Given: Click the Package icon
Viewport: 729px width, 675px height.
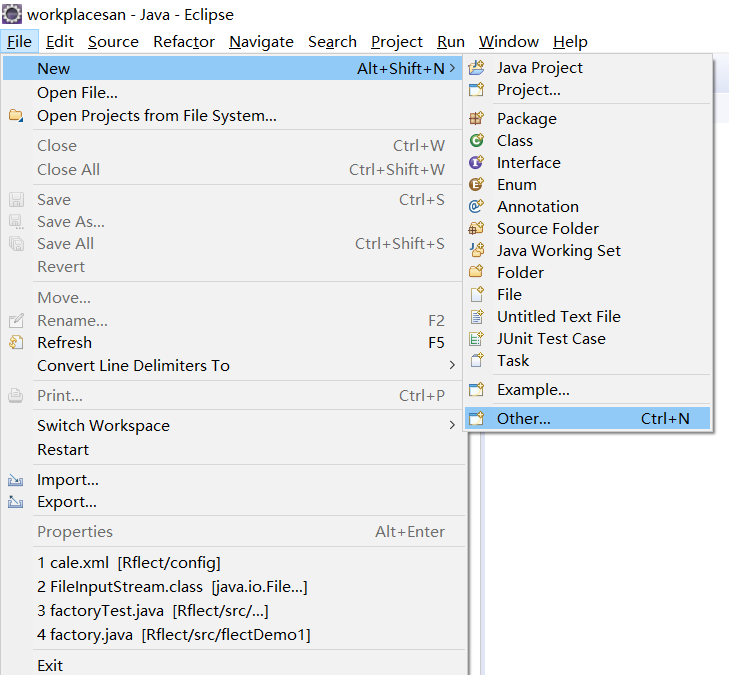Looking at the screenshot, I should 476,119.
